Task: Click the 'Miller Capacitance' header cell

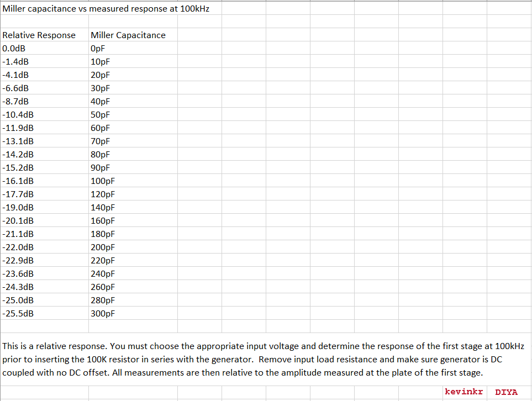Action: coord(133,35)
